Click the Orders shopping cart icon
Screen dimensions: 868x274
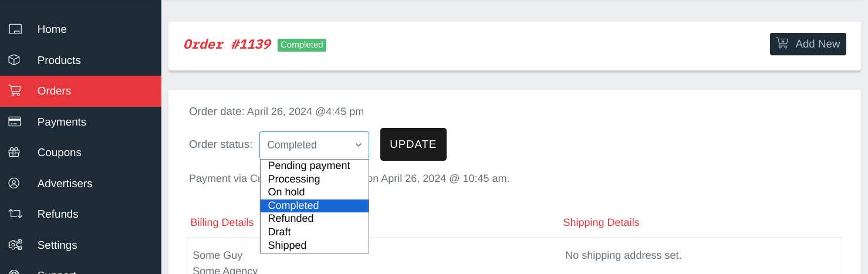tap(15, 91)
